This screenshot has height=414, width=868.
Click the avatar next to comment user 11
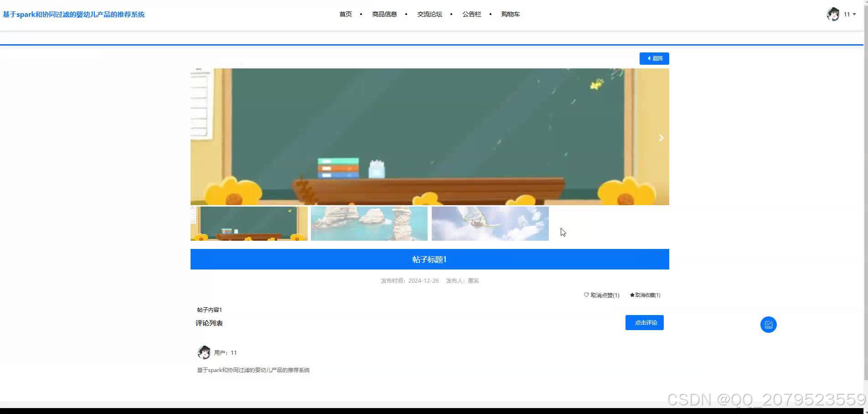[x=204, y=352]
